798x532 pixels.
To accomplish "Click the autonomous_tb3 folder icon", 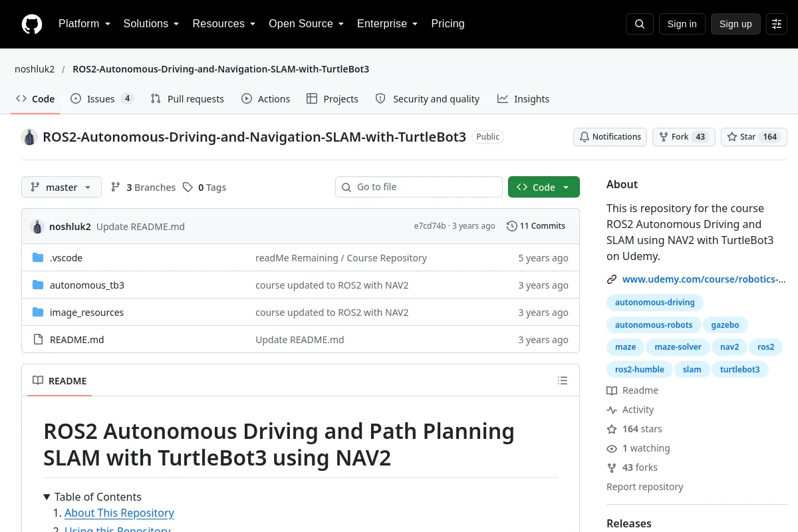I will click(x=38, y=285).
